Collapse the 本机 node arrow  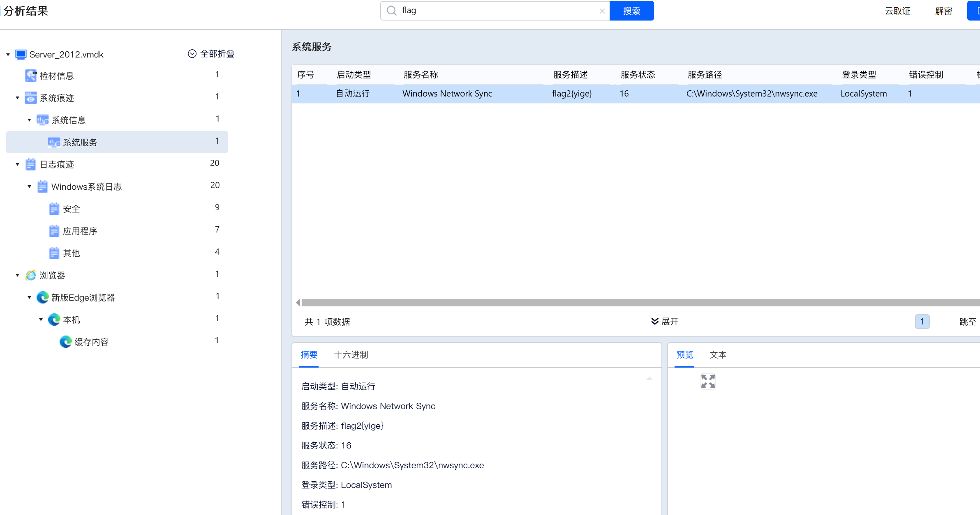[41, 320]
